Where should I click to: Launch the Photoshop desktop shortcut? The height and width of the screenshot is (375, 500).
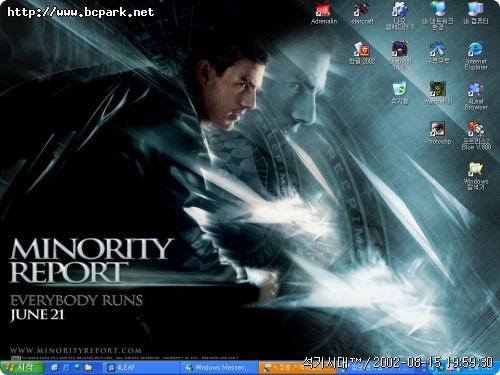point(438,133)
